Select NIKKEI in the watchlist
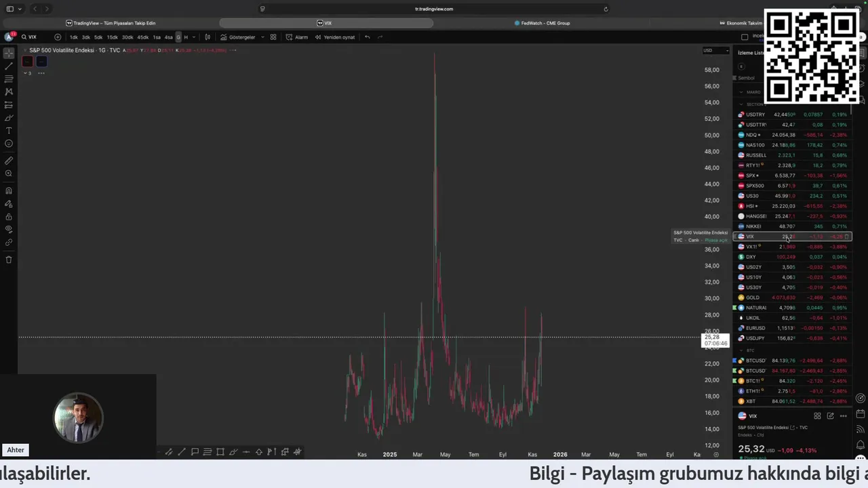 tap(792, 226)
